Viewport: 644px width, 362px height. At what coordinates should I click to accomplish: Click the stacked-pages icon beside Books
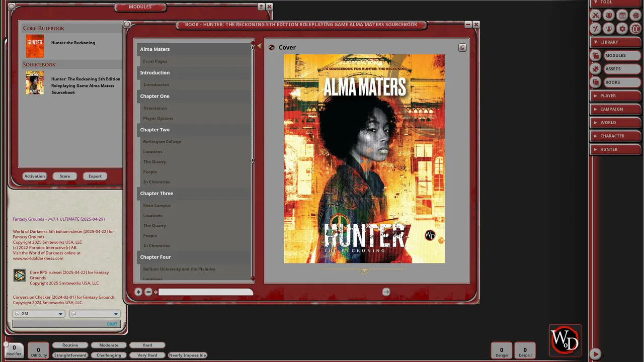pyautogui.click(x=596, y=82)
